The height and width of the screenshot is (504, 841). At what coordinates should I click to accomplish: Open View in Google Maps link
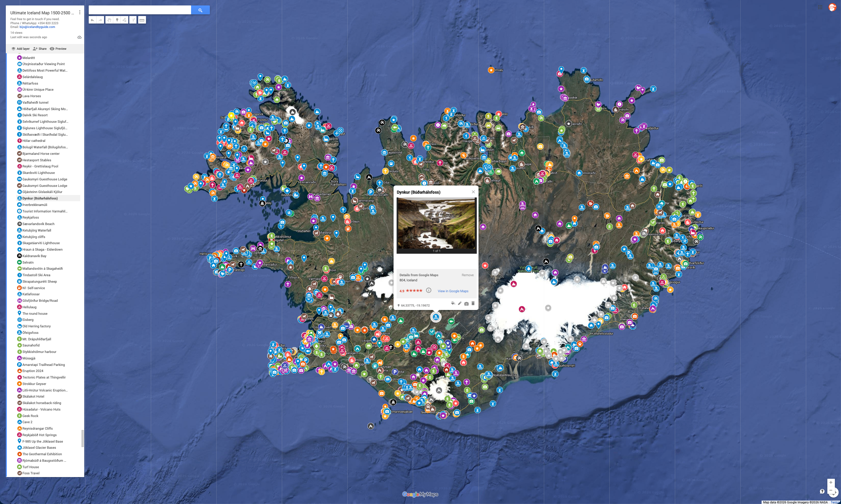click(453, 291)
